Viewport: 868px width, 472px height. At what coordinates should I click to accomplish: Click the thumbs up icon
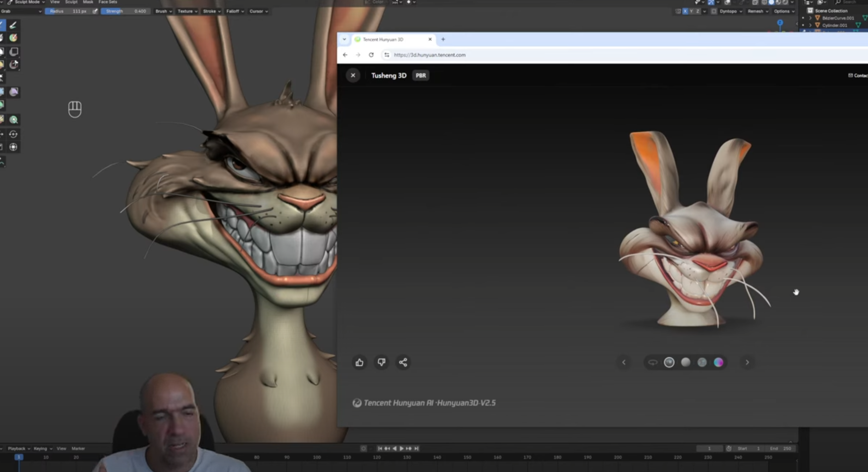point(359,363)
